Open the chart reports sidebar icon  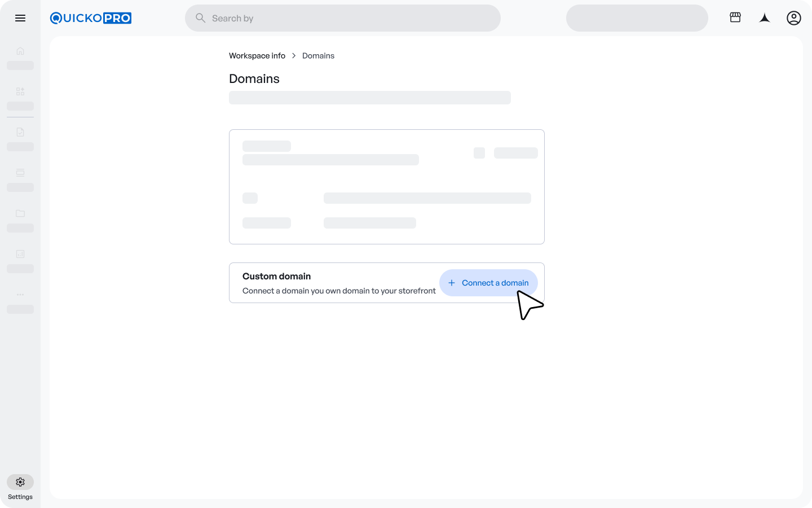20,254
